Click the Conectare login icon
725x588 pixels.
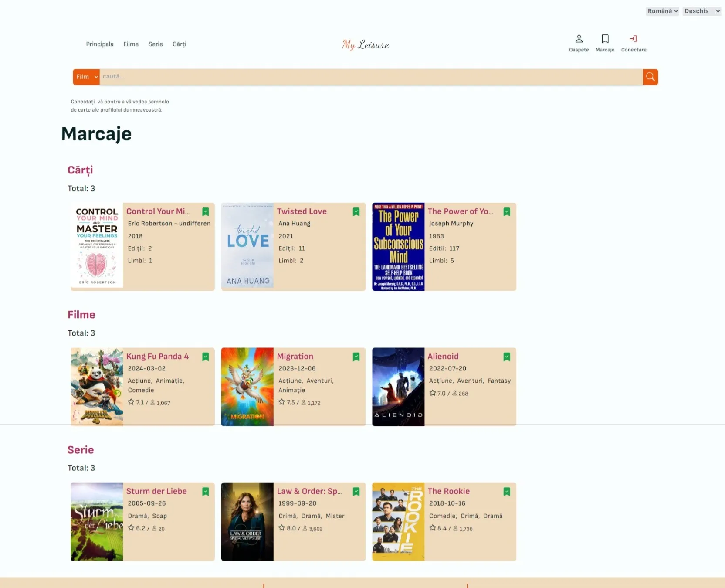click(634, 39)
